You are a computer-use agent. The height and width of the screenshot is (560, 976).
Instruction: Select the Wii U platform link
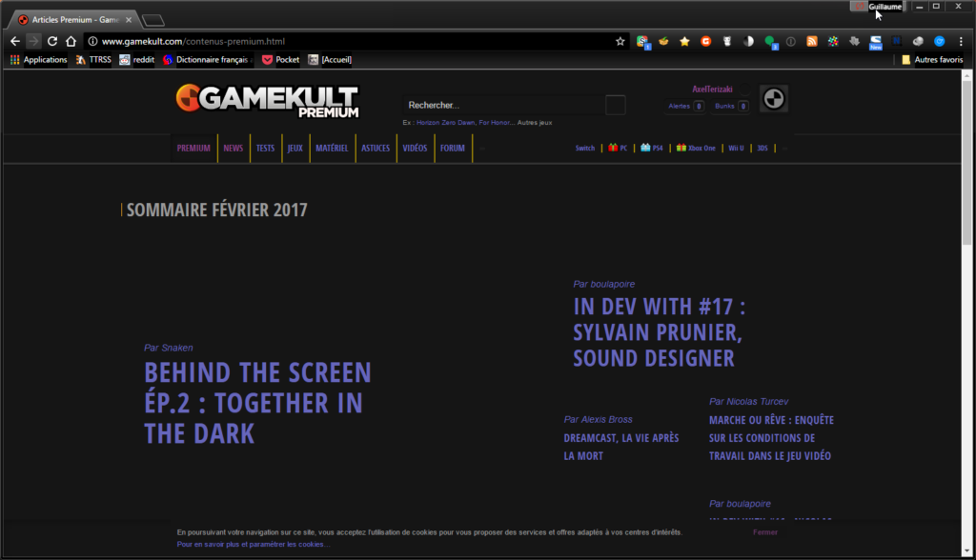pos(736,148)
